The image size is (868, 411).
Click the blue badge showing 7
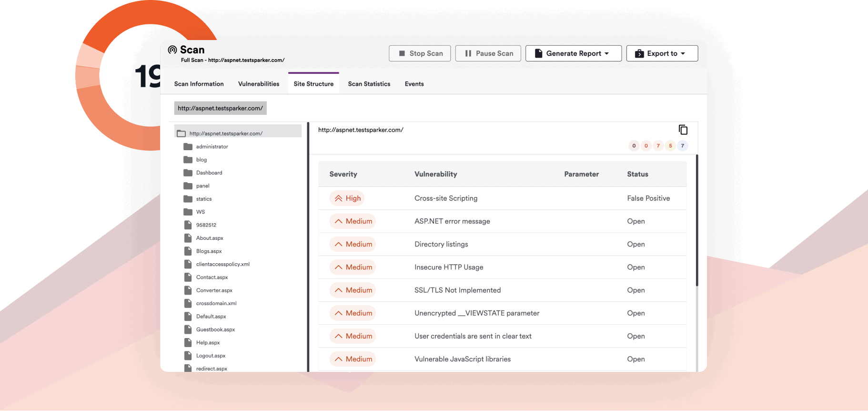tap(682, 146)
